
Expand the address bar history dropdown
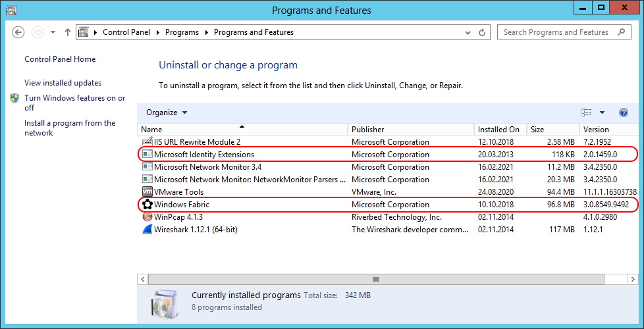pos(468,32)
